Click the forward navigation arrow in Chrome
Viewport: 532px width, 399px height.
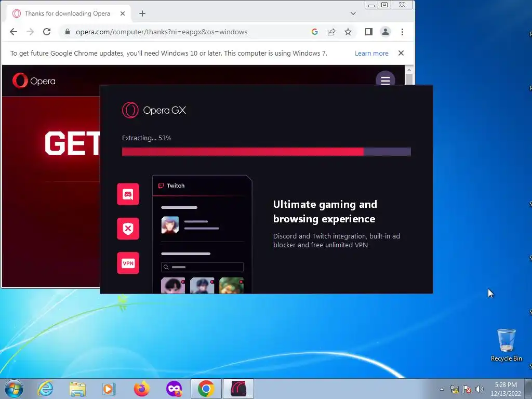(30, 32)
